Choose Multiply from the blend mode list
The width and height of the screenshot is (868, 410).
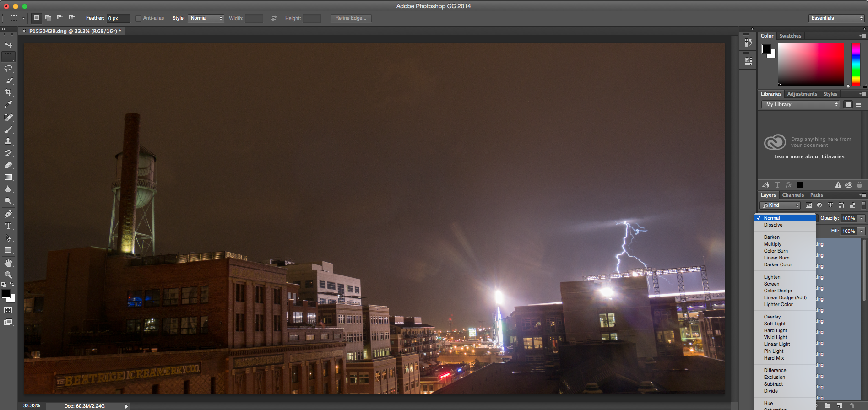(x=772, y=244)
